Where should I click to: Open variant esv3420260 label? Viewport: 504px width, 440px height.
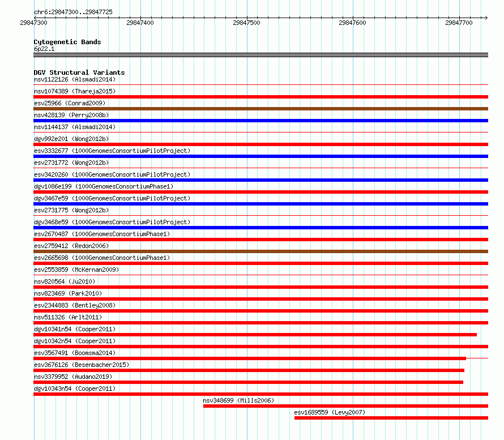tap(112, 174)
